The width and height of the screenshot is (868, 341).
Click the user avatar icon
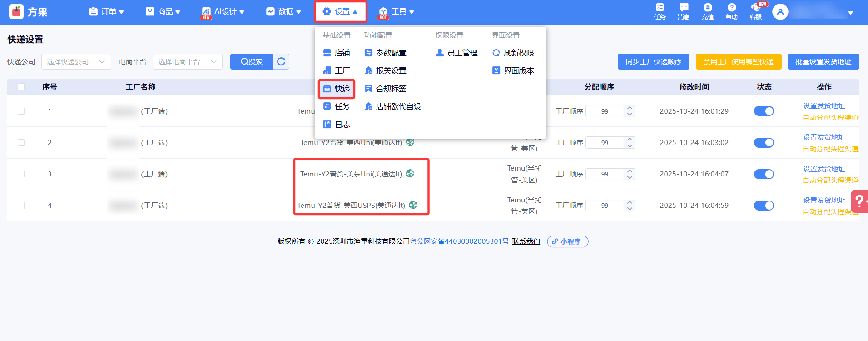(x=780, y=12)
